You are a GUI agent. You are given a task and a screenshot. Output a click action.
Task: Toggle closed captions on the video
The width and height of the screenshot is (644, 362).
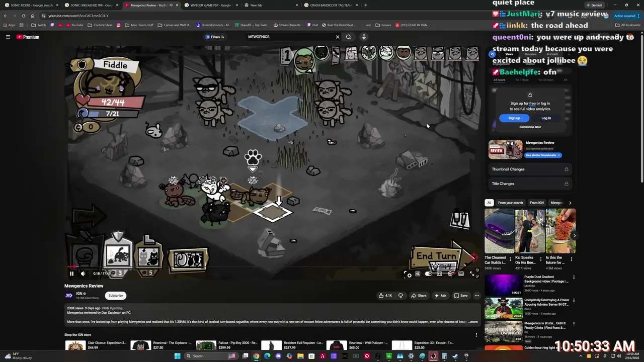click(x=439, y=274)
